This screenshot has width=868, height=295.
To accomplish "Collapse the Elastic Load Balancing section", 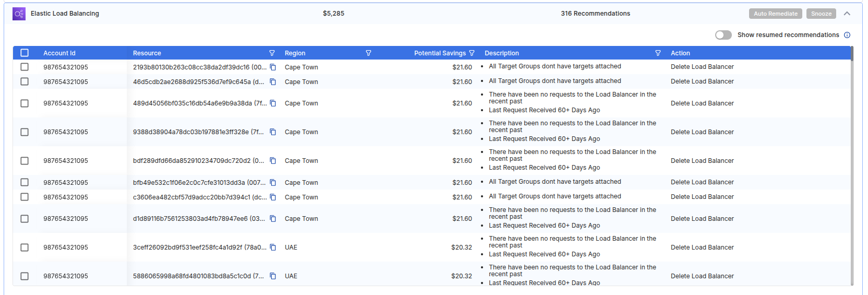I will click(847, 14).
